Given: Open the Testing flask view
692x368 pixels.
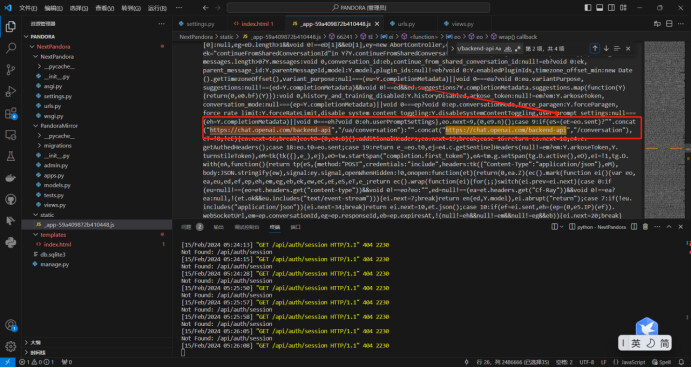Looking at the screenshot, I should pyautogui.click(x=11, y=156).
